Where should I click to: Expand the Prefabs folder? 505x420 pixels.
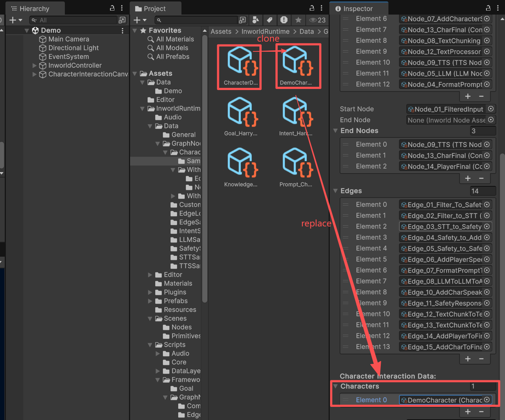(150, 301)
